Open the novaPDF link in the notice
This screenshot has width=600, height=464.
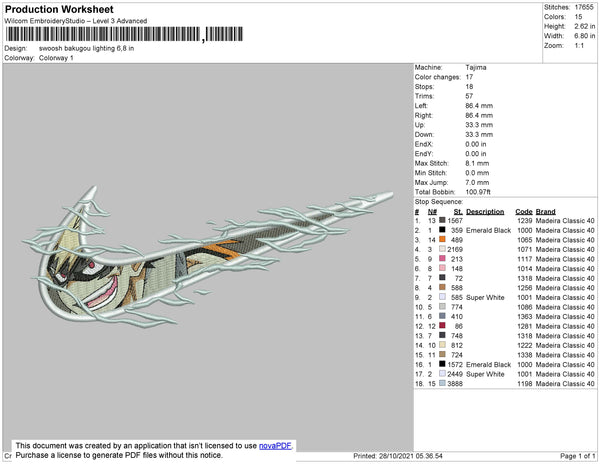pyautogui.click(x=275, y=446)
